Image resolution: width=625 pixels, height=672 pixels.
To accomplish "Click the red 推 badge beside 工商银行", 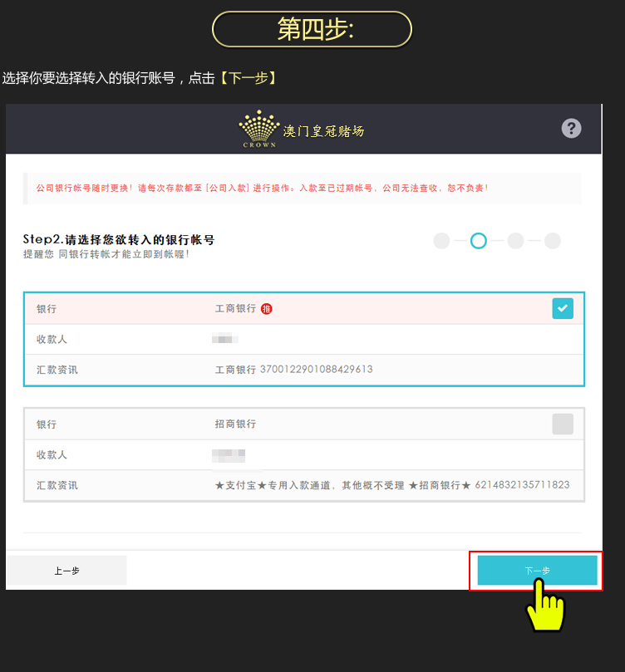I will point(267,309).
